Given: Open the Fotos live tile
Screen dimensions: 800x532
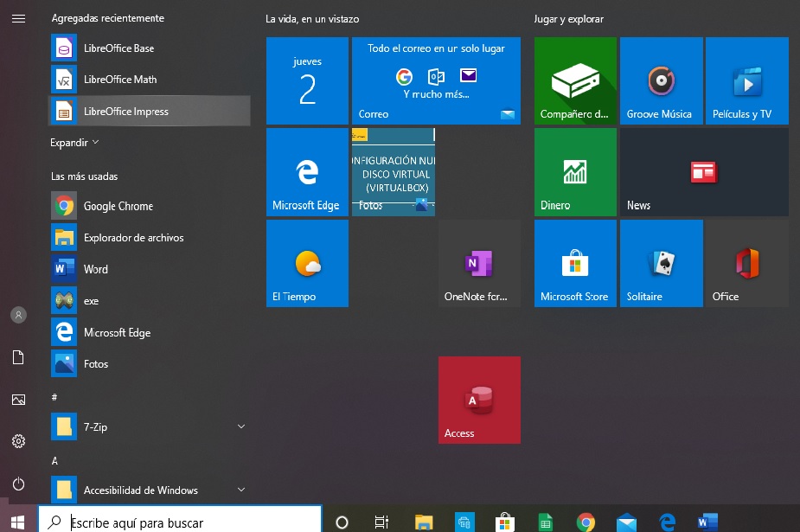Looking at the screenshot, I should pyautogui.click(x=394, y=172).
